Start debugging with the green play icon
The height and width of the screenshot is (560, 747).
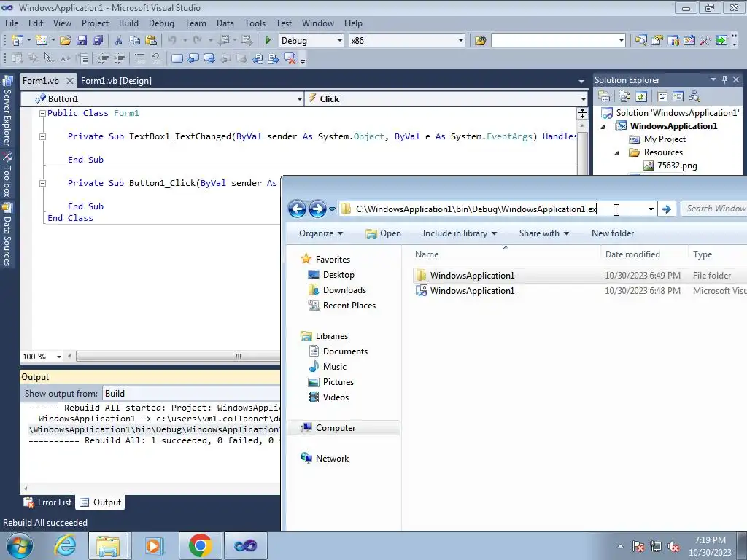coord(268,41)
